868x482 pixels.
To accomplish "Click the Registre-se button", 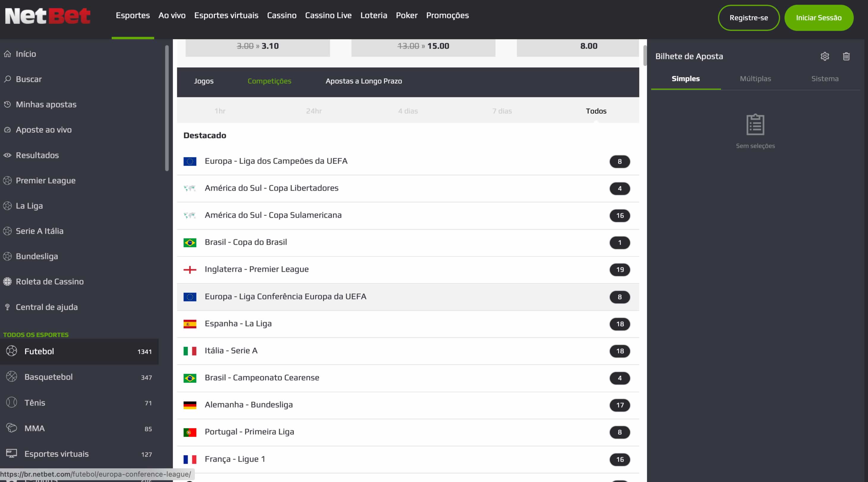I will 748,18.
